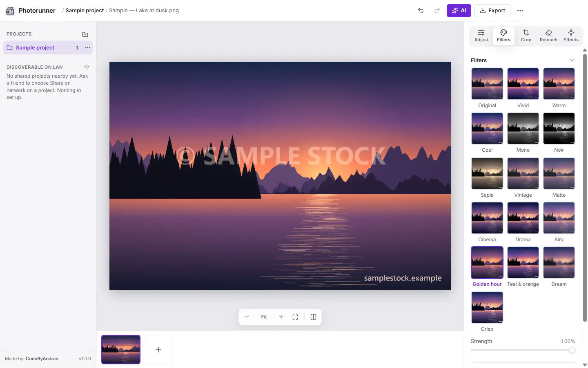Adjust the filter Strength slider
The width and height of the screenshot is (588, 368).
pos(523,350)
